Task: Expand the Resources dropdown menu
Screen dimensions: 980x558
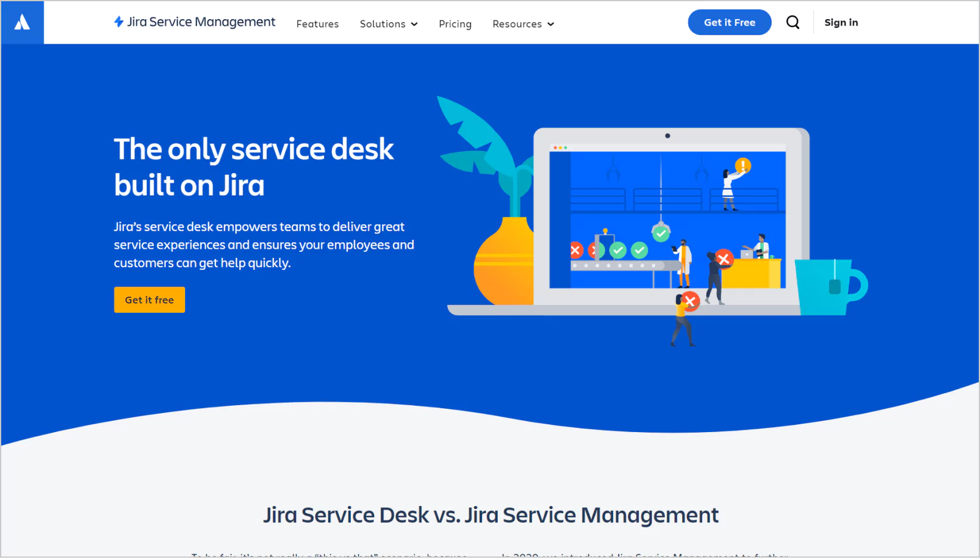Action: [x=523, y=24]
